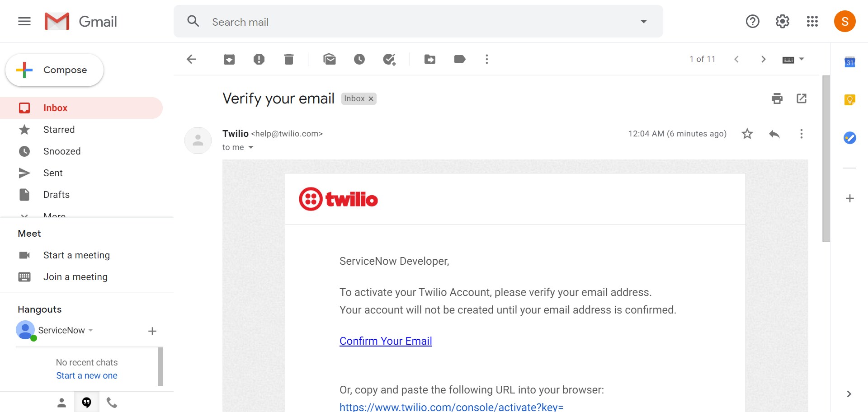Switch to the phone calls tab in Hangouts

[112, 402]
